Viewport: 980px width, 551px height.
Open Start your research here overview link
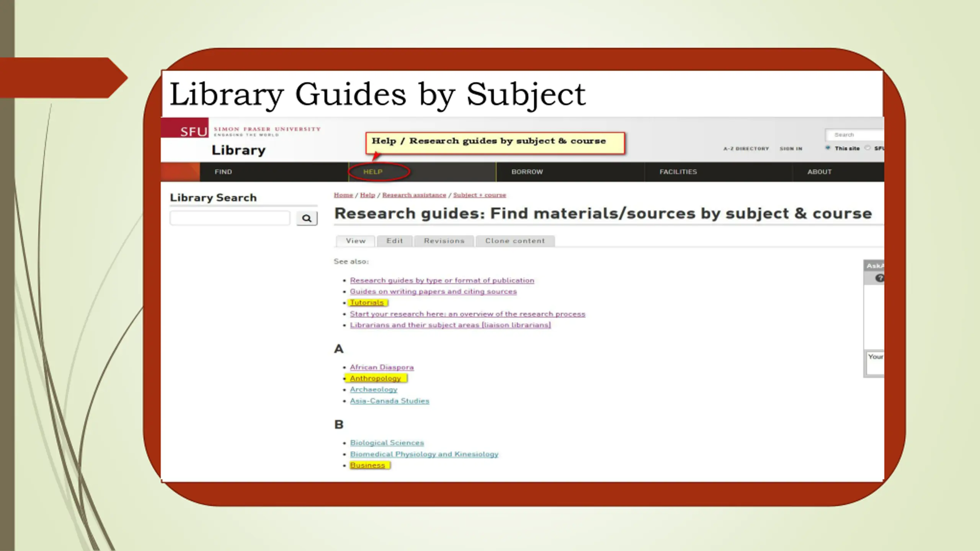(x=468, y=314)
